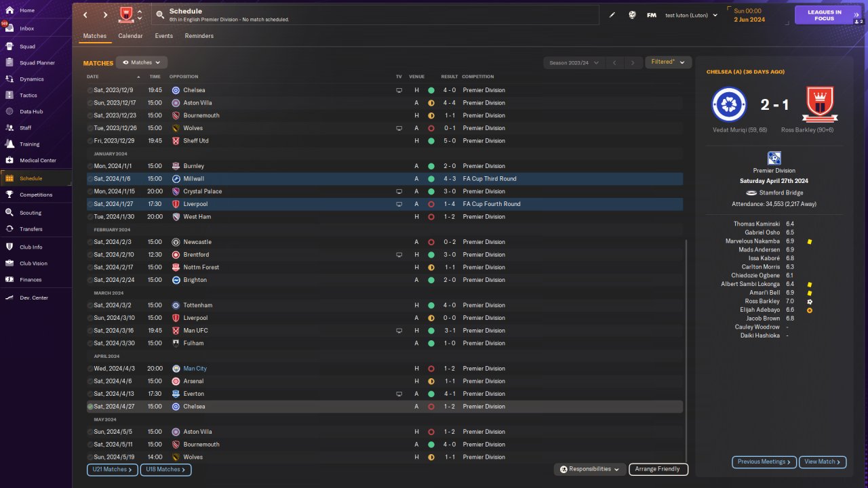868x488 pixels.
Task: Tick the checkbox for the Newcastle match
Action: (90, 242)
